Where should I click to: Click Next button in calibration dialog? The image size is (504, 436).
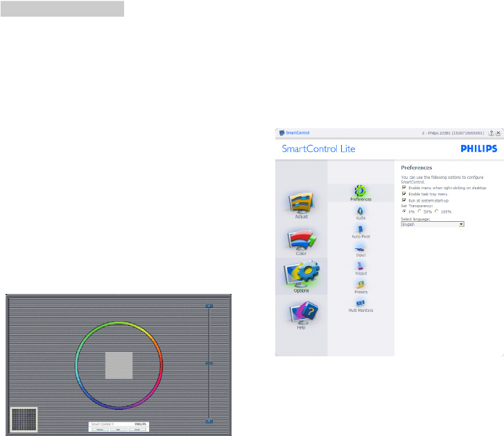click(119, 429)
